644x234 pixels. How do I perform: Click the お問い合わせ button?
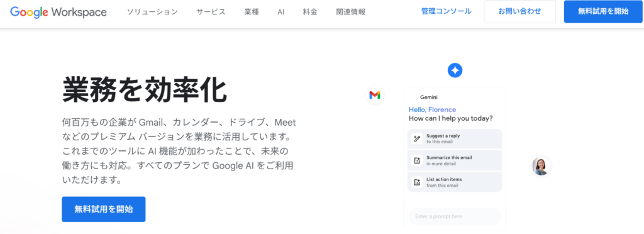coord(519,11)
